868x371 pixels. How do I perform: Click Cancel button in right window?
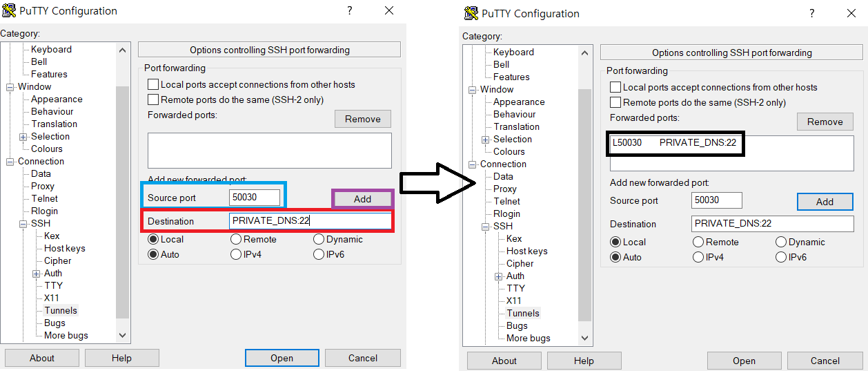pyautogui.click(x=825, y=361)
